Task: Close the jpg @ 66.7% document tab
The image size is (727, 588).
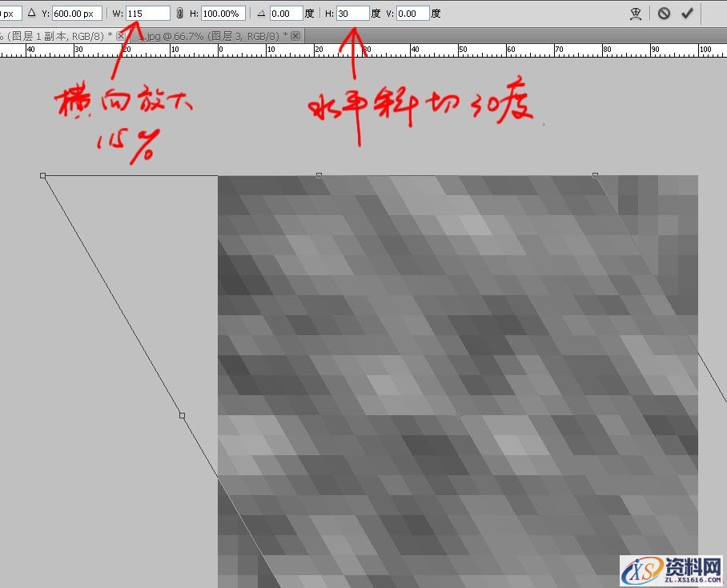Action: click(295, 36)
